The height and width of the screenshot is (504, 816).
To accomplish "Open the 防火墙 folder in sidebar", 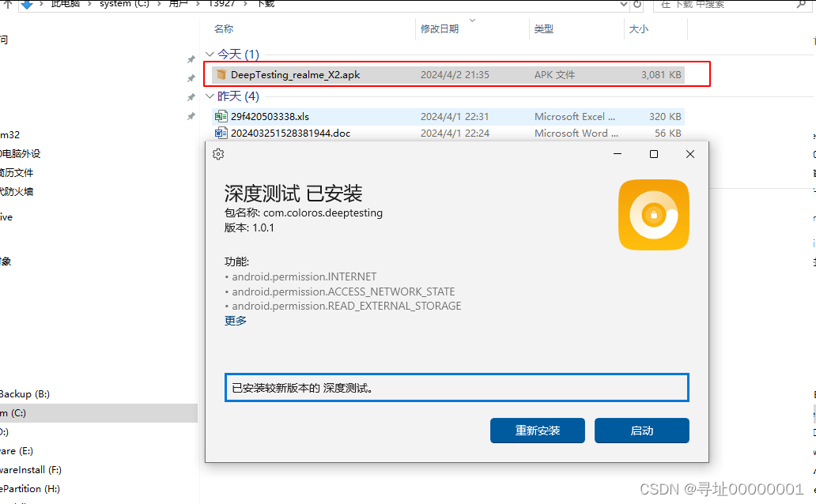I will [17, 191].
